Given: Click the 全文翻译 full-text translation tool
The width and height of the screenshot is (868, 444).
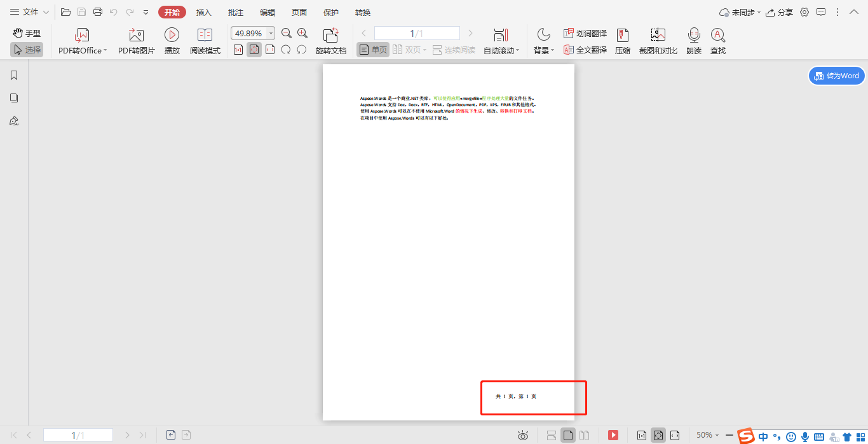Looking at the screenshot, I should [x=585, y=50].
